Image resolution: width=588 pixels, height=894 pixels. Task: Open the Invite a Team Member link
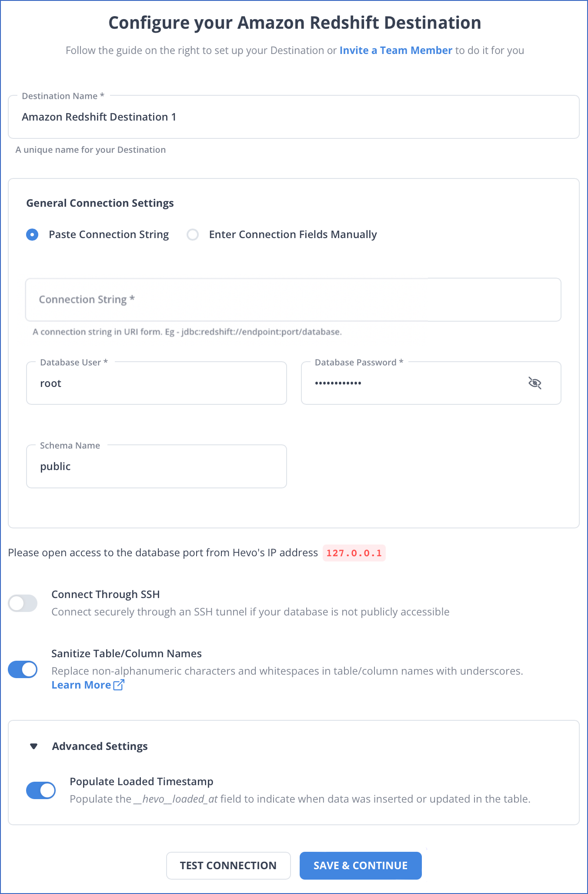(x=396, y=50)
